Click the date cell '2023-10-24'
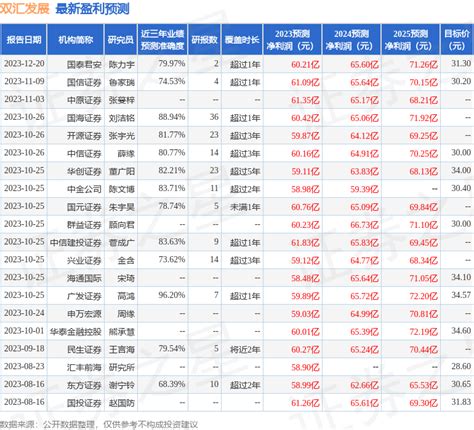The height and width of the screenshot is (430, 474). 24,313
